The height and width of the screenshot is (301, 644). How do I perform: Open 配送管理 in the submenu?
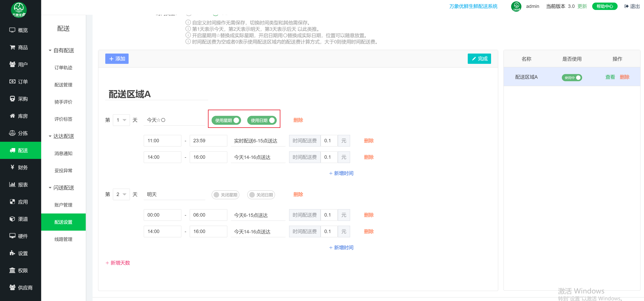(x=63, y=85)
